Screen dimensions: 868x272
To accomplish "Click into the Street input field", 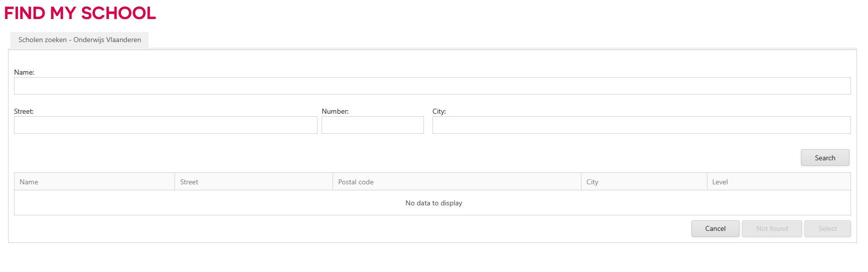I will [165, 125].
